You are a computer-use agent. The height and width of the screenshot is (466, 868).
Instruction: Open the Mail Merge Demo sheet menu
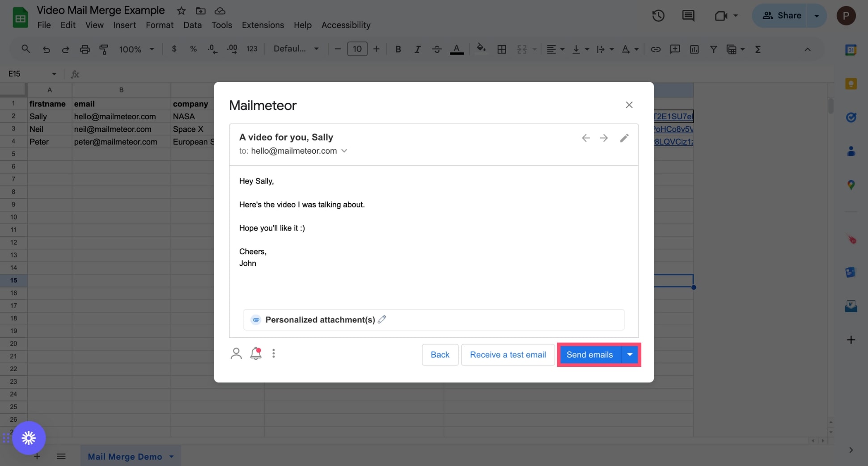(x=171, y=457)
